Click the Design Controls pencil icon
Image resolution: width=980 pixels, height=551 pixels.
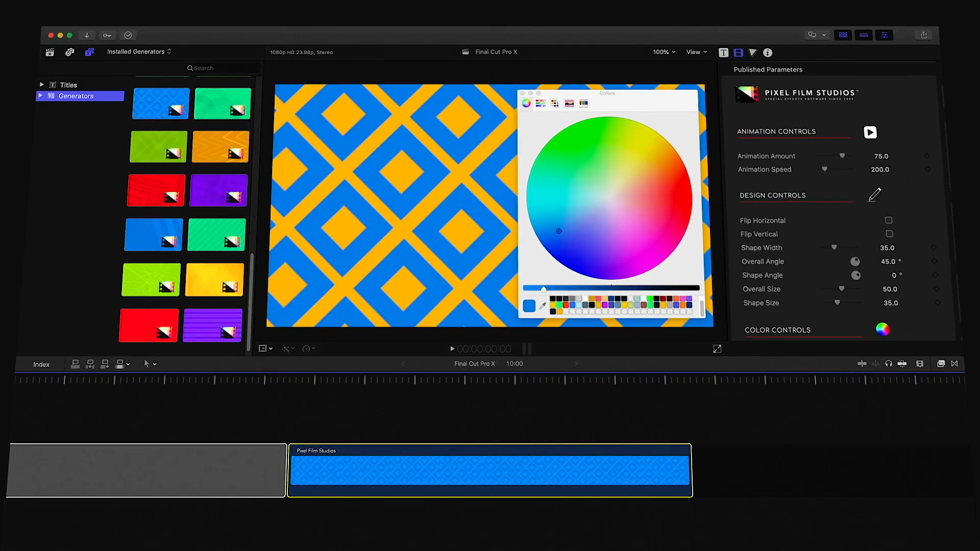875,195
